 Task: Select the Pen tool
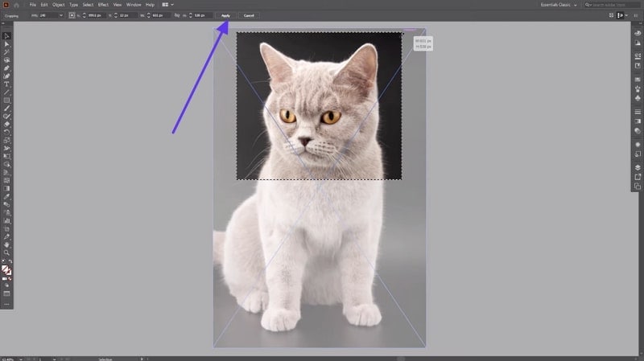click(6, 68)
